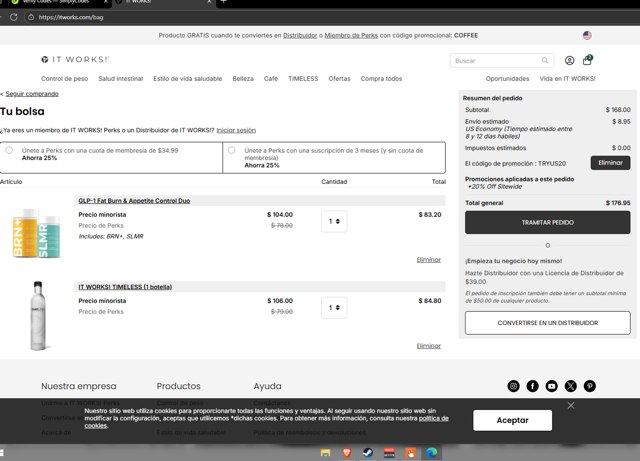Open Café menu
640x461 pixels.
click(x=271, y=78)
